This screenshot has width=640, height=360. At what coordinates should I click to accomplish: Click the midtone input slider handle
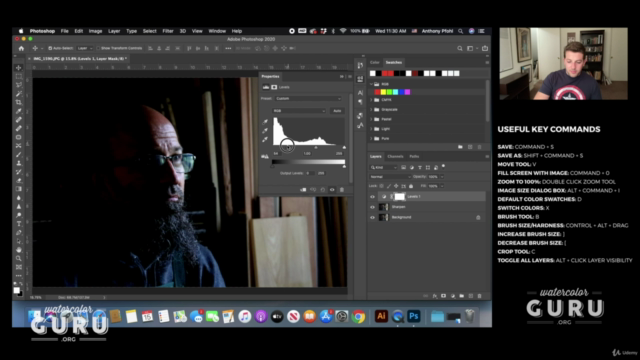[x=316, y=148]
